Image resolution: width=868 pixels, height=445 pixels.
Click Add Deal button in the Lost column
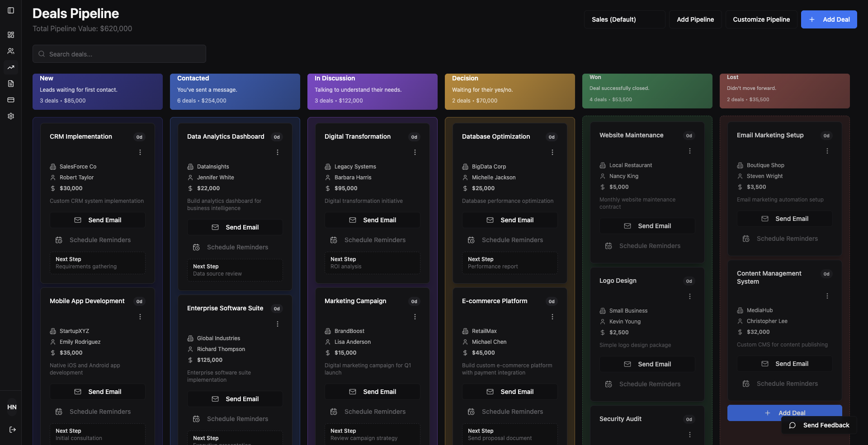point(785,413)
